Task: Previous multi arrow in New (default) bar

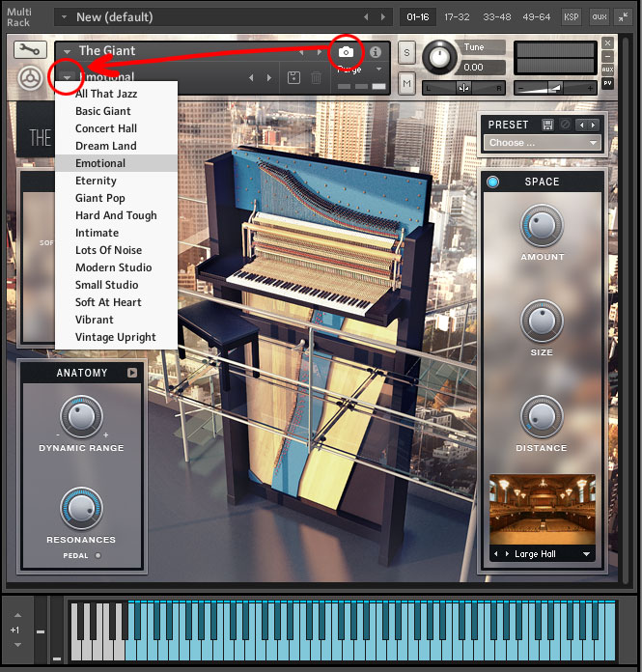Action: (x=366, y=17)
